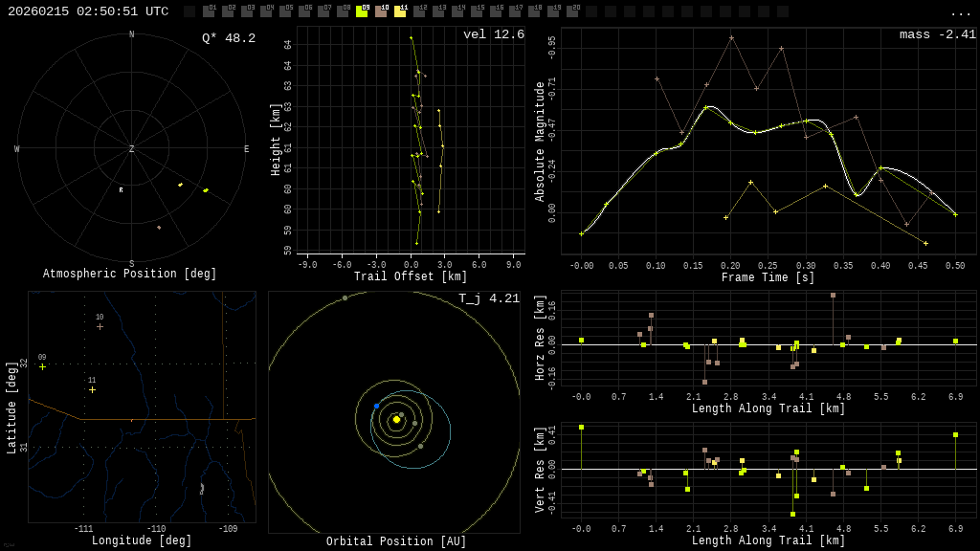This screenshot has width=980, height=551.
Task: Click the vel 12.6 readout
Action: coord(493,34)
